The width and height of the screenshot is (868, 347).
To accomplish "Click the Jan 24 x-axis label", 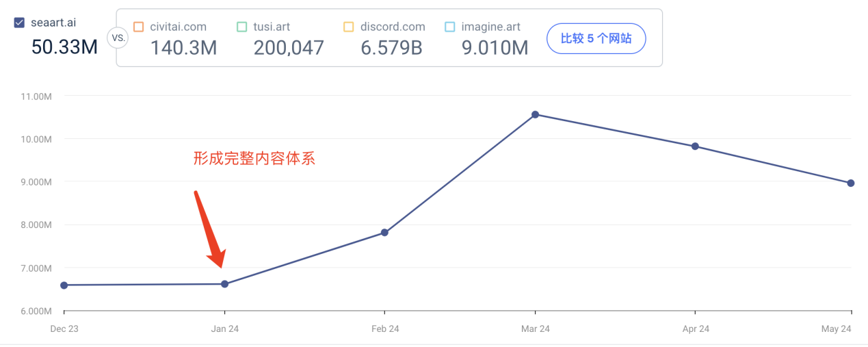I will pyautogui.click(x=225, y=329).
